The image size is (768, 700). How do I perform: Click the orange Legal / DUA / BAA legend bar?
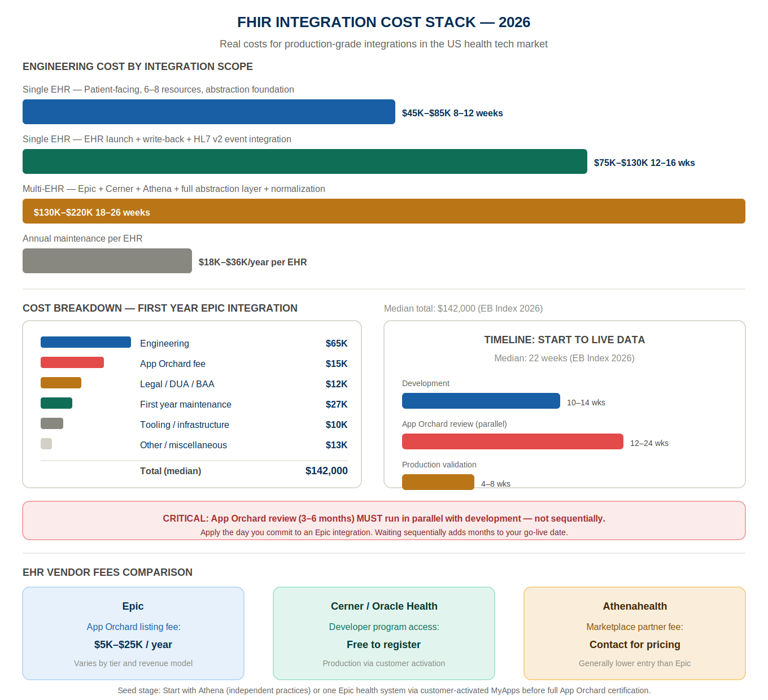coord(61,383)
